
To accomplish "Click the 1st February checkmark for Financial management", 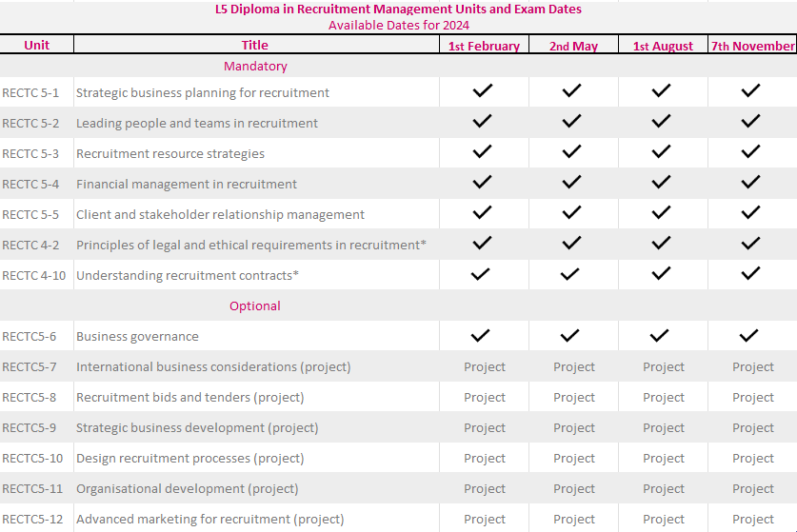I will (483, 183).
